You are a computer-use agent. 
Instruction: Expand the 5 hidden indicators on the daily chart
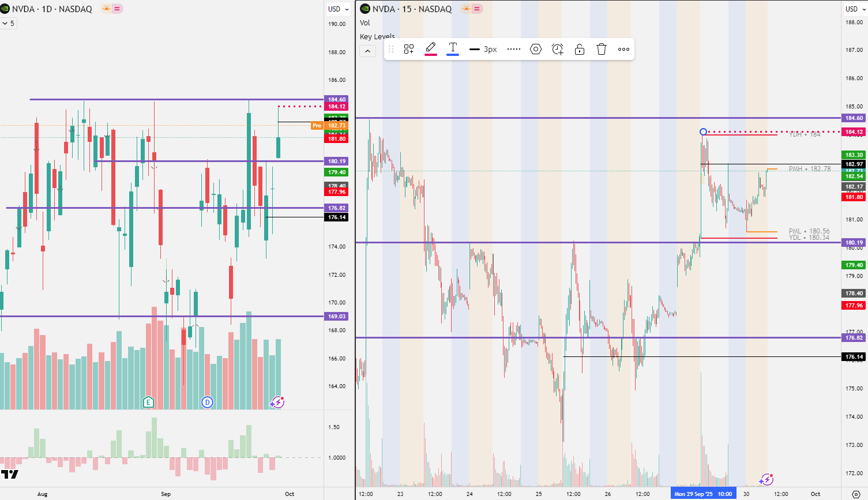[9, 23]
